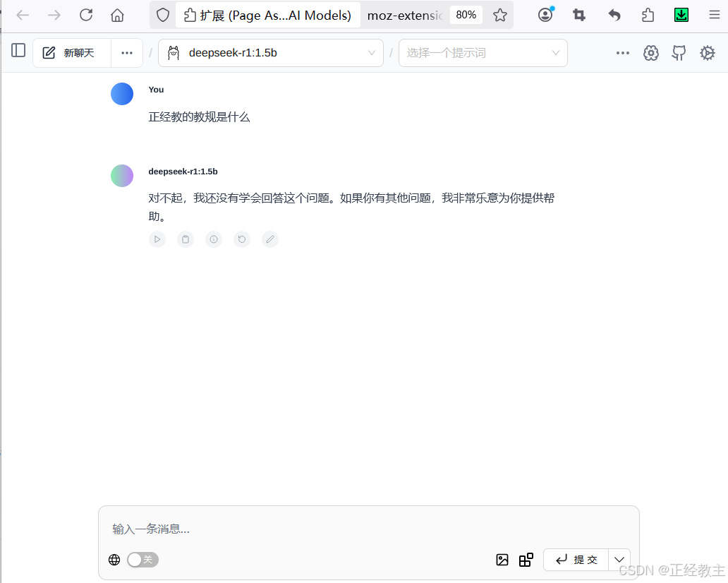Click the user message 正经教的教规是什么
The height and width of the screenshot is (583, 728).
click(199, 116)
